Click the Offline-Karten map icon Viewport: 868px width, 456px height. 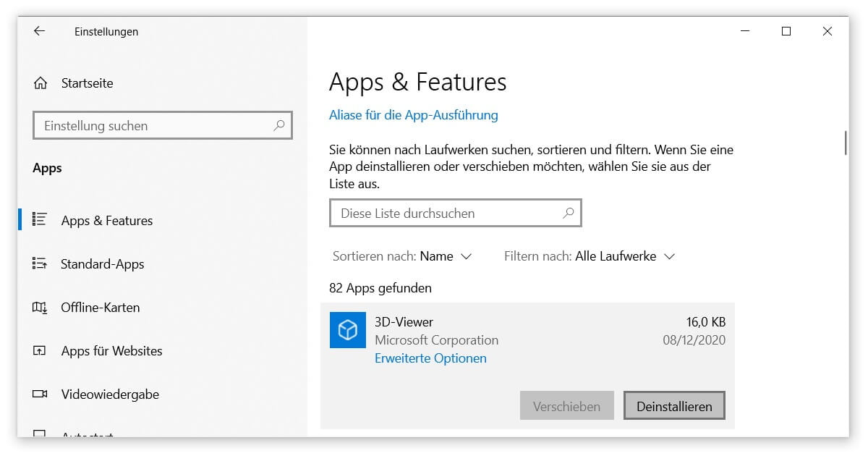pos(41,308)
